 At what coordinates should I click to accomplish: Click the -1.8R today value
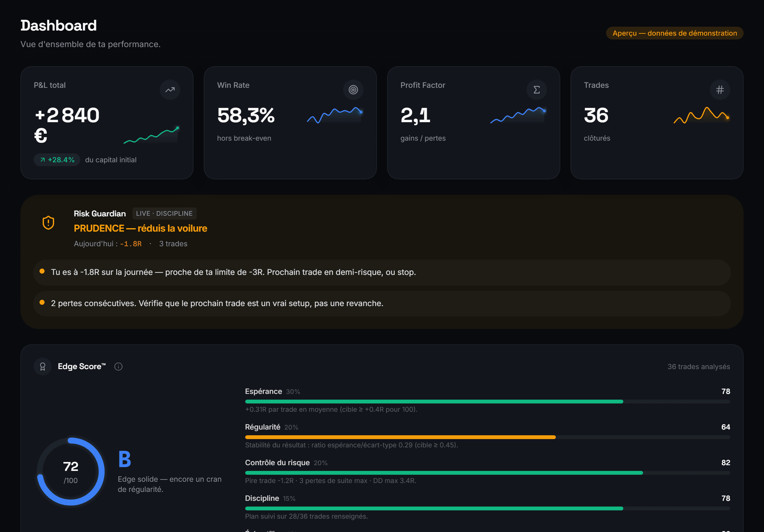tap(131, 244)
